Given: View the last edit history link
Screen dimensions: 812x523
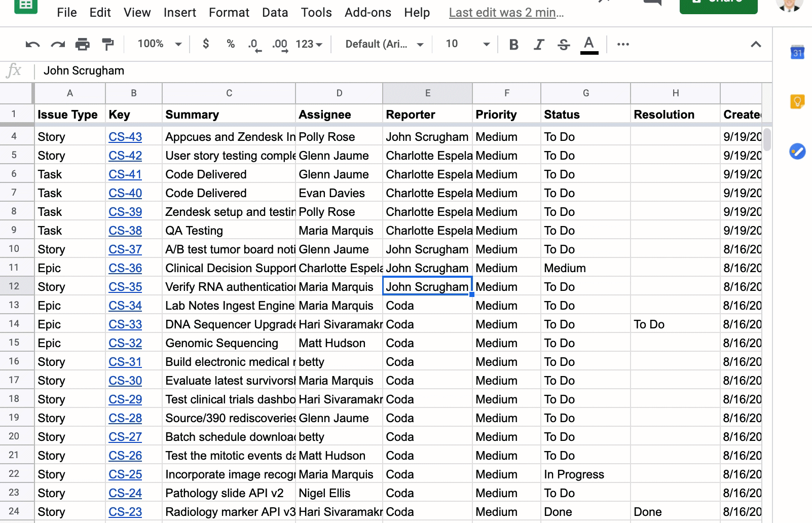Looking at the screenshot, I should [506, 13].
